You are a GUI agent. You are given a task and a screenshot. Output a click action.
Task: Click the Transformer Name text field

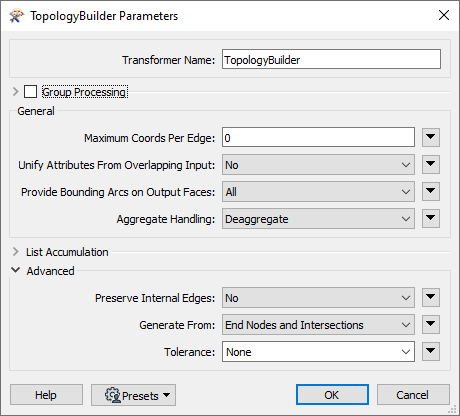pos(331,60)
